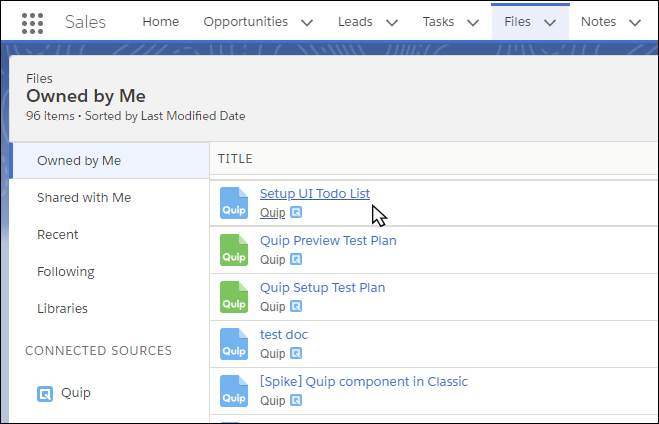Image resolution: width=659 pixels, height=424 pixels.
Task: Click the Quip source text under test doc
Action: [272, 354]
